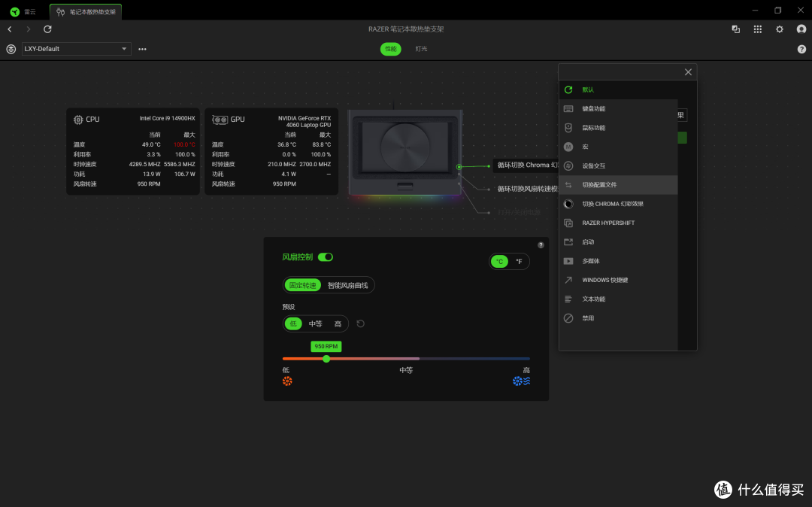
Task: Click the keyboard icon for 键盘功能
Action: click(x=568, y=109)
